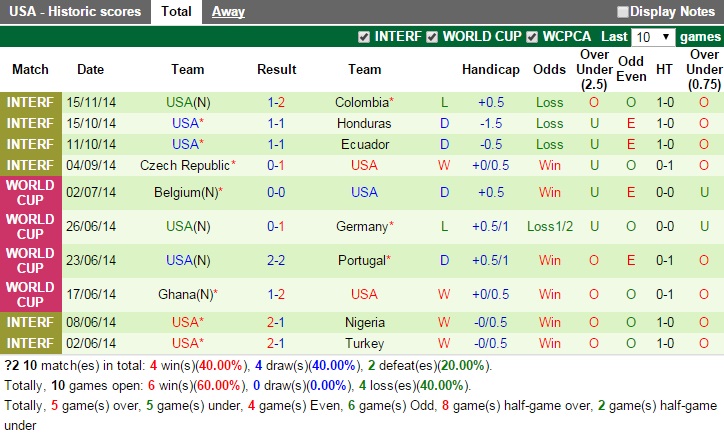Open the 1-2 result against Colombia

click(276, 102)
